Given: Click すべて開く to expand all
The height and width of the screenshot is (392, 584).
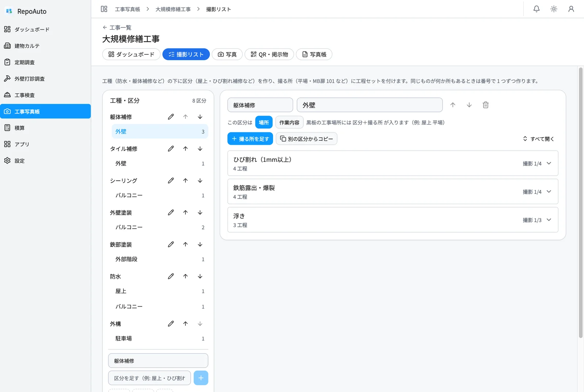Looking at the screenshot, I should click(538, 139).
